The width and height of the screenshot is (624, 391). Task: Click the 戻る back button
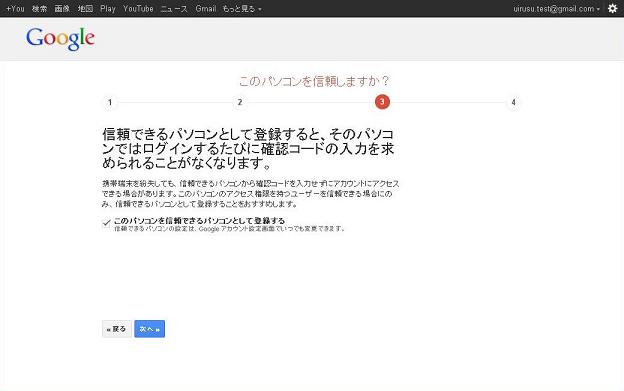[117, 329]
